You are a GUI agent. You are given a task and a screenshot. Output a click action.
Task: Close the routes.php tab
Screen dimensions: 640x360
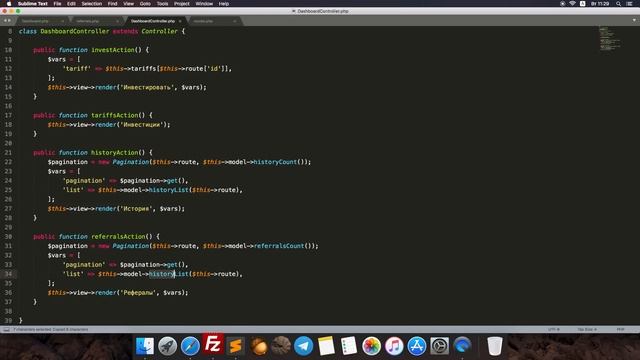(x=235, y=21)
